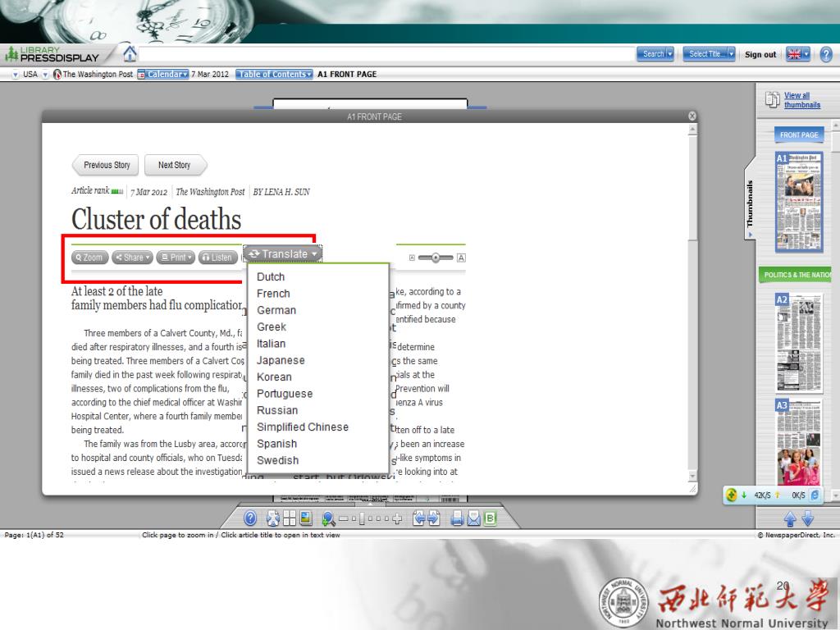This screenshot has height=630, width=840.
Task: Switch to four-page grid view icon
Action: pos(290,518)
